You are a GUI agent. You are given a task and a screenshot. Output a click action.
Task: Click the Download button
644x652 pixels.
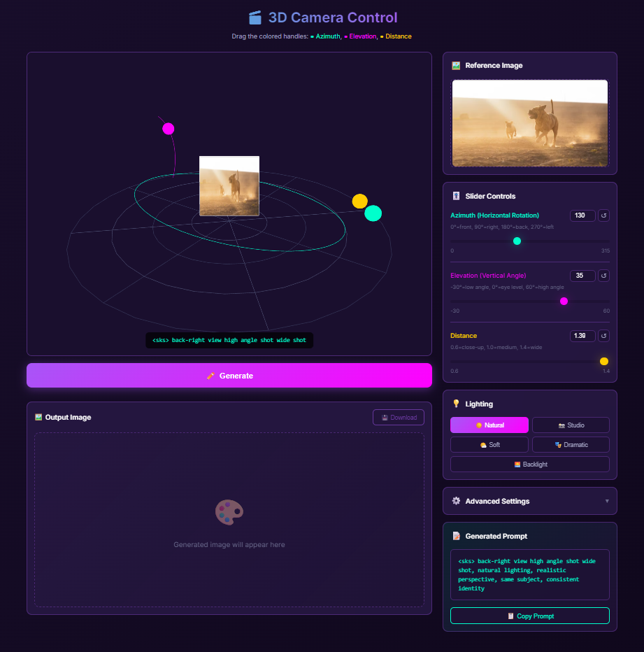coord(399,418)
